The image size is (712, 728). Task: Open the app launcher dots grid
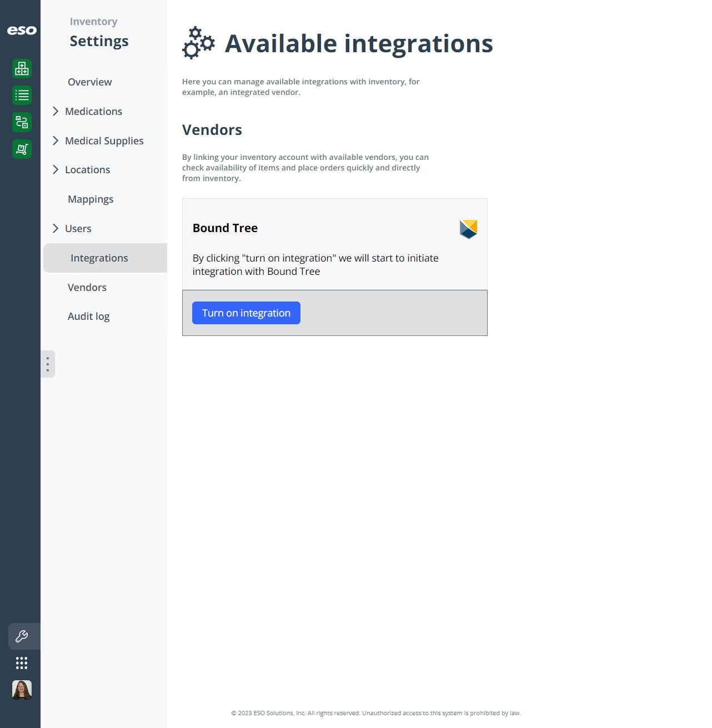22,663
